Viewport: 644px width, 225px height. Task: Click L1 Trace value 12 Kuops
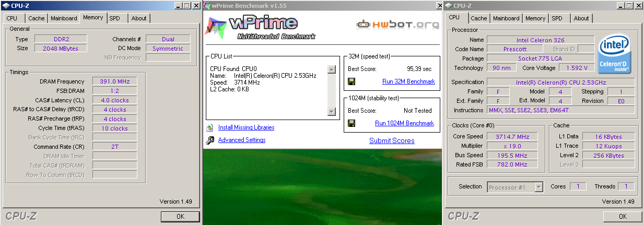point(609,146)
